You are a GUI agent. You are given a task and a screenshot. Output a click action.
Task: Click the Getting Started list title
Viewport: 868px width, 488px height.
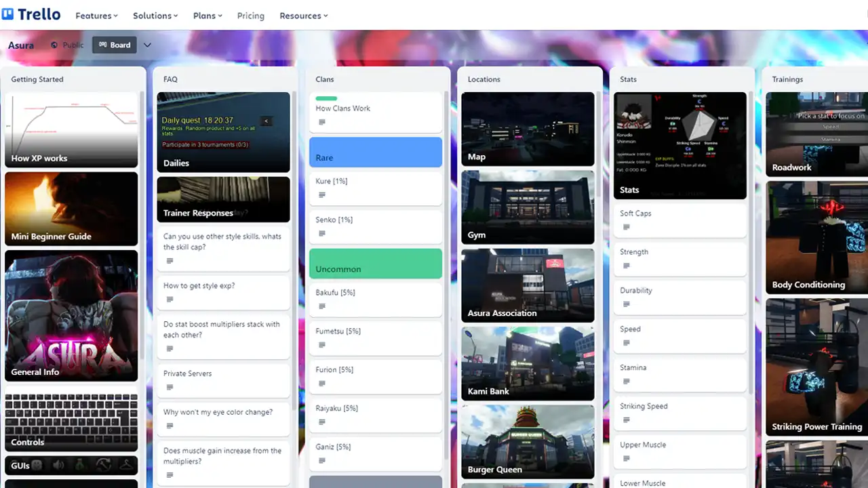tap(37, 79)
